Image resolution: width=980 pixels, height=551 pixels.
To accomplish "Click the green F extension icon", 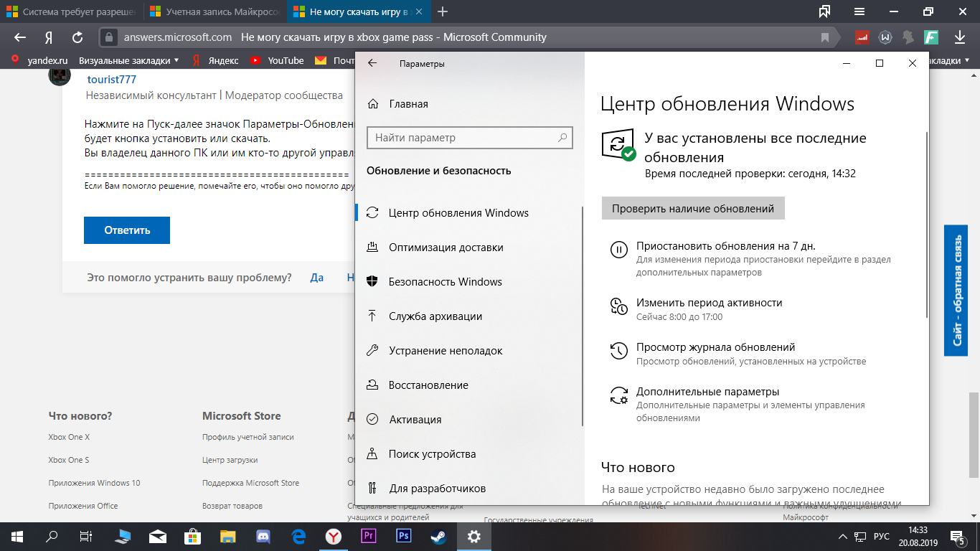I will (x=932, y=37).
